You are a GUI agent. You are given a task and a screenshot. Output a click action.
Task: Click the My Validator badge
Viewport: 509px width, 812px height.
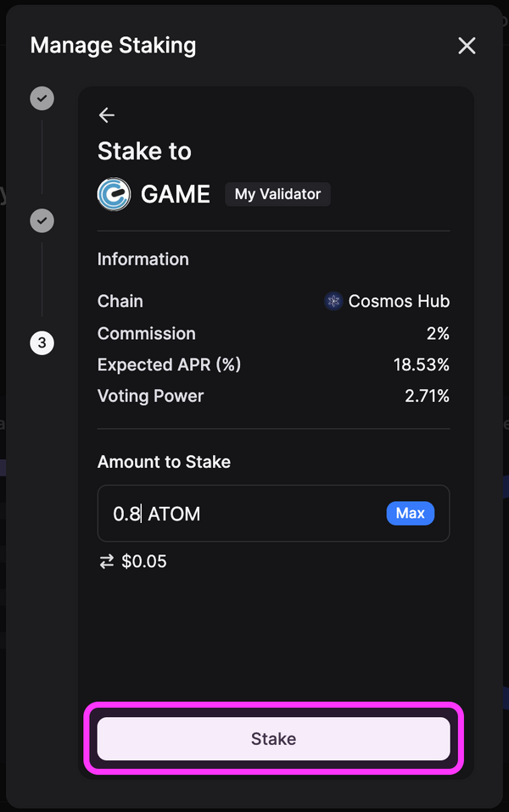(277, 194)
